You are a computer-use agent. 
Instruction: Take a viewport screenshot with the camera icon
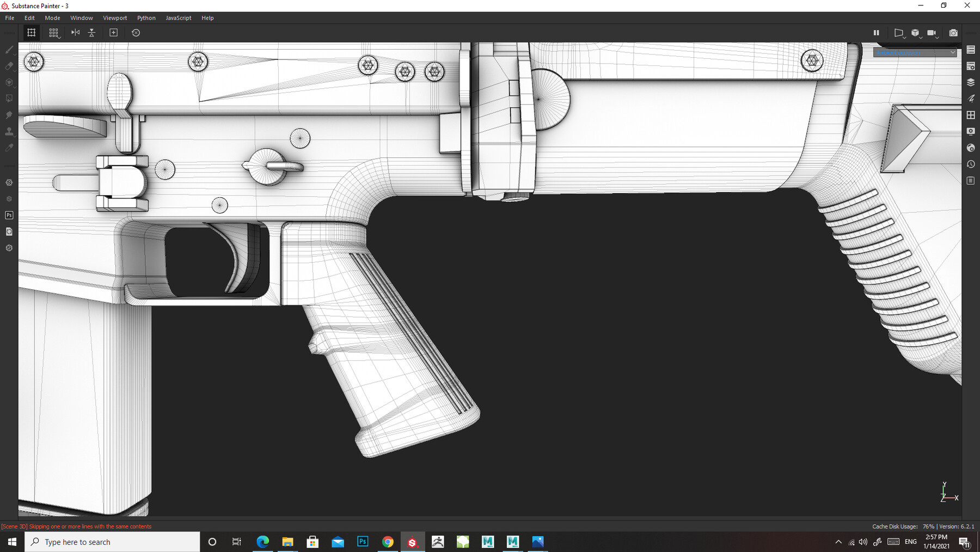click(953, 33)
